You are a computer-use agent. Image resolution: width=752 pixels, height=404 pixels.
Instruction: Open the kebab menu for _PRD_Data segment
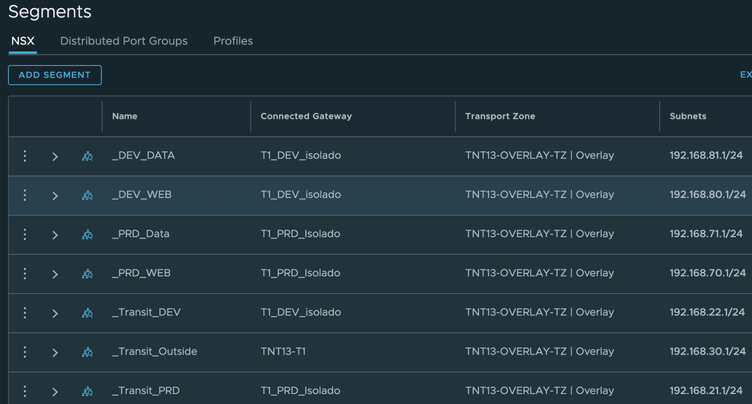[26, 234]
